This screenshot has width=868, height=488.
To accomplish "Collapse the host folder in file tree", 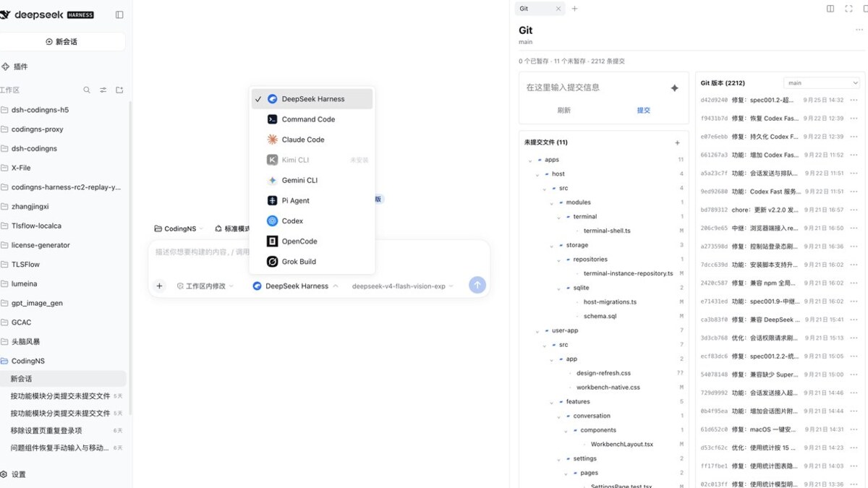I will pos(537,174).
